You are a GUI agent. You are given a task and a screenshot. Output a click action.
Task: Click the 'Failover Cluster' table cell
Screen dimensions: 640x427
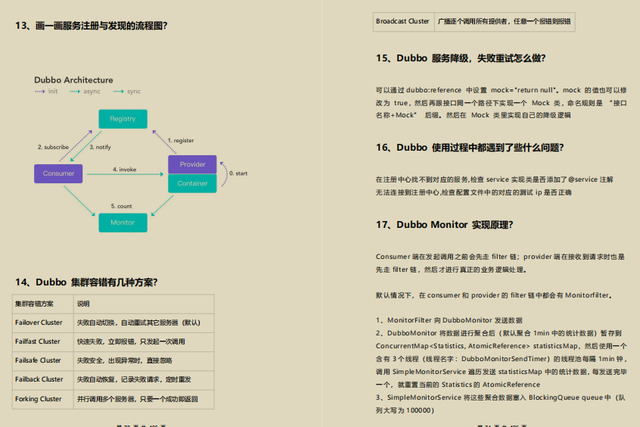43,322
